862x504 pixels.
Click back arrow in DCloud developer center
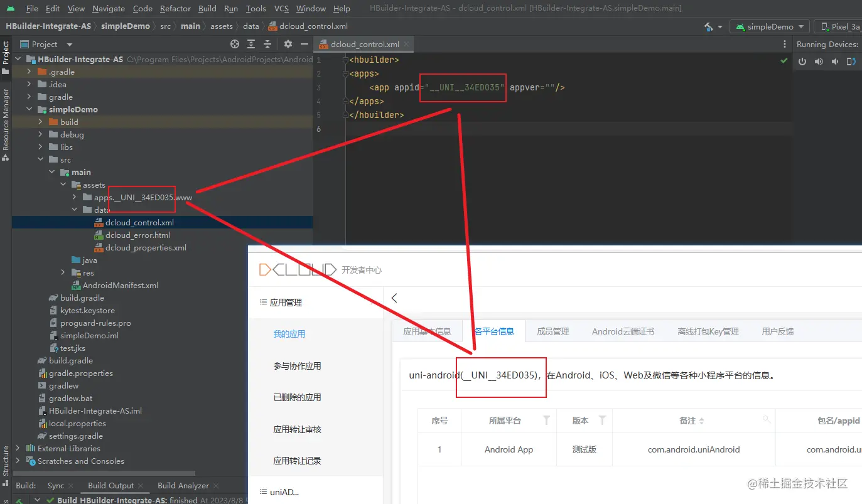(x=394, y=299)
